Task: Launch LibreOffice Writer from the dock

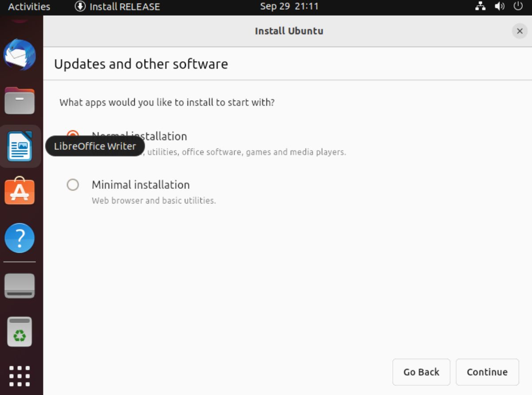Action: [x=20, y=146]
